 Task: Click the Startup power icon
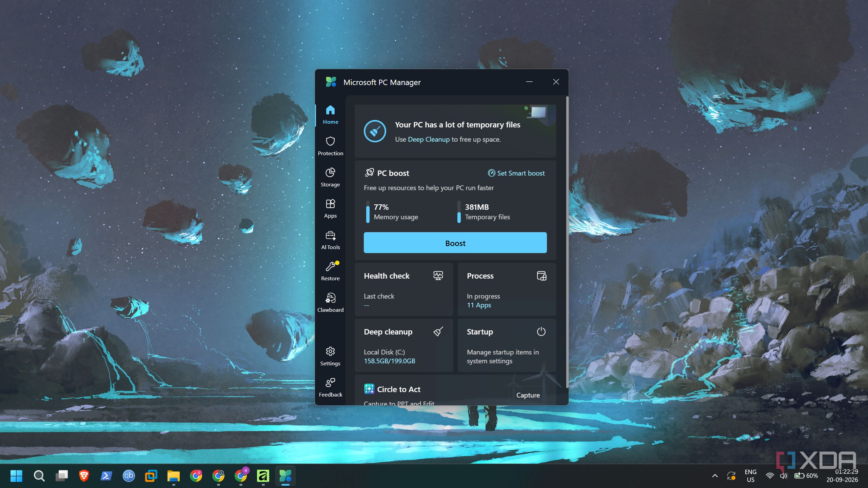click(541, 331)
